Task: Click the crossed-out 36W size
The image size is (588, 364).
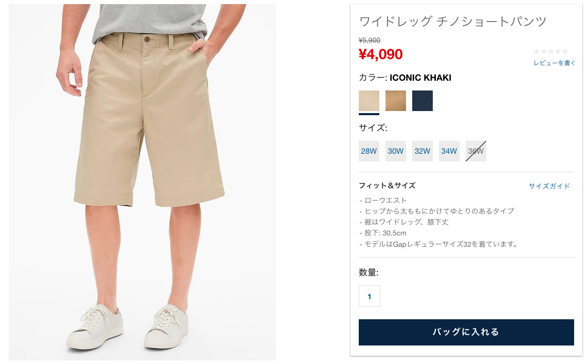Action: tap(476, 151)
